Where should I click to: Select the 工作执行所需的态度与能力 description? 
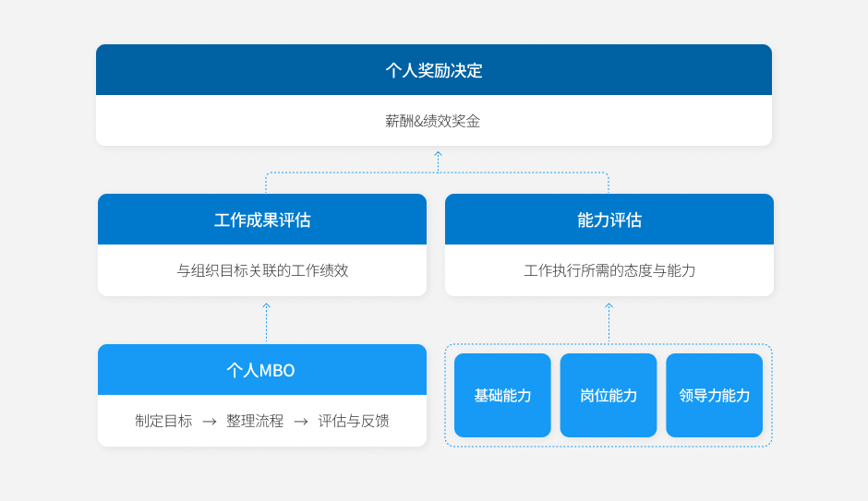[609, 270]
